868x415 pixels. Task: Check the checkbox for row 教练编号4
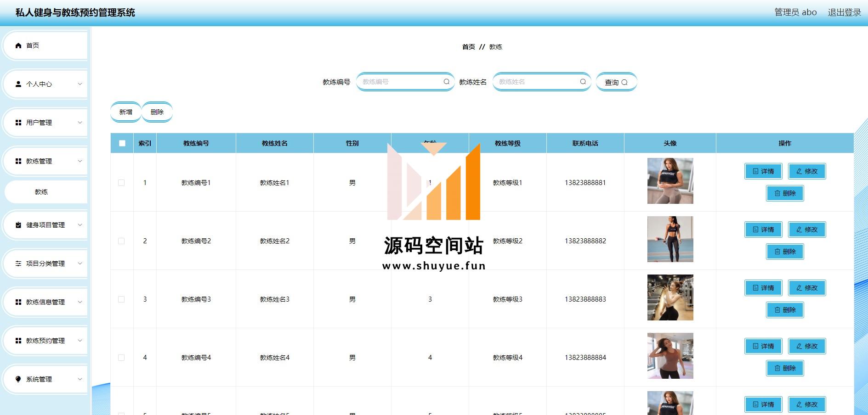click(121, 358)
